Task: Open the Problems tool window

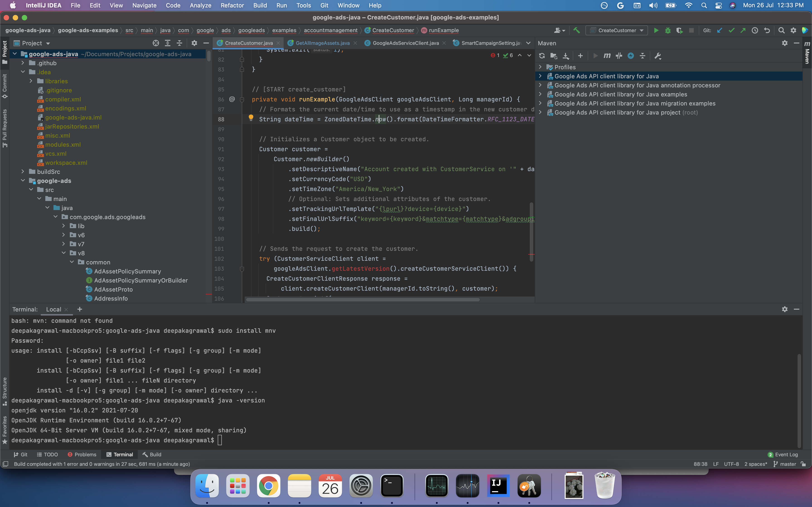Action: tap(82, 454)
